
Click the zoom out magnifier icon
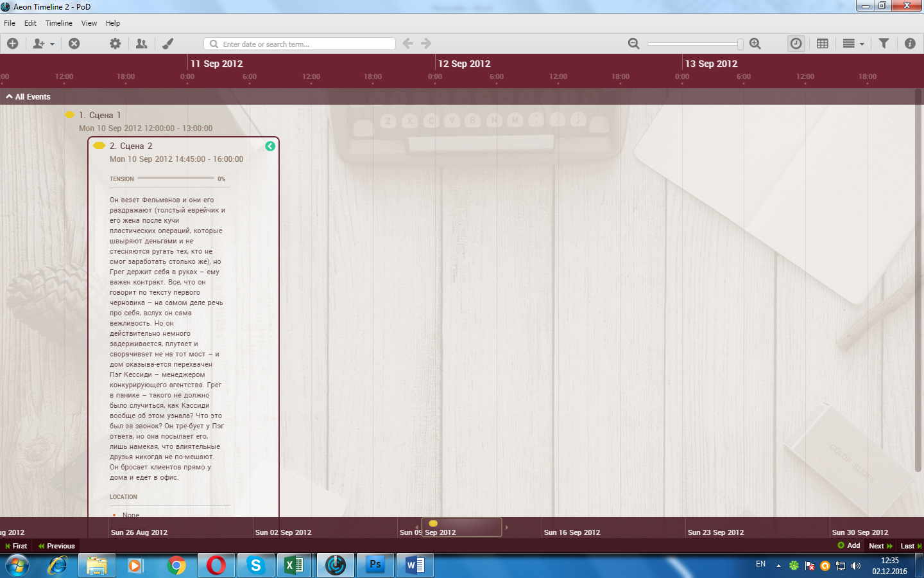coord(633,44)
